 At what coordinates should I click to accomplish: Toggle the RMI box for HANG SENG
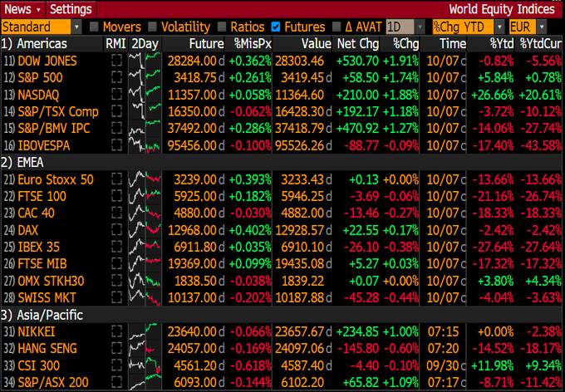116,349
